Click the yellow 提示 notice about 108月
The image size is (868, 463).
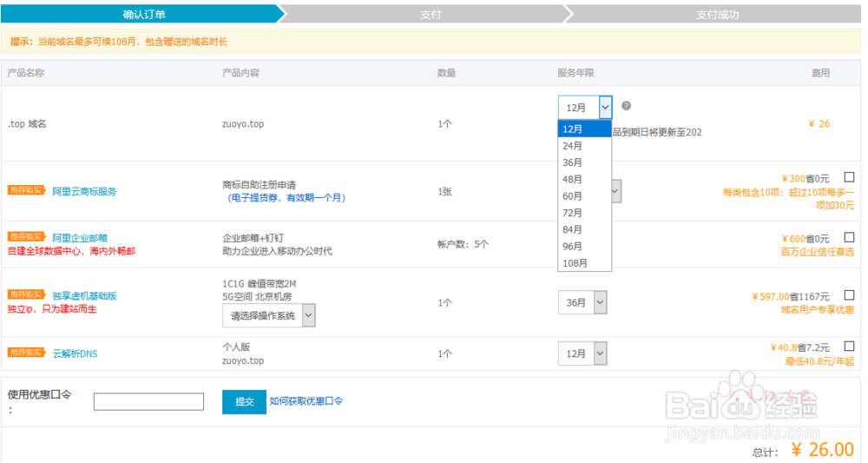(431, 42)
